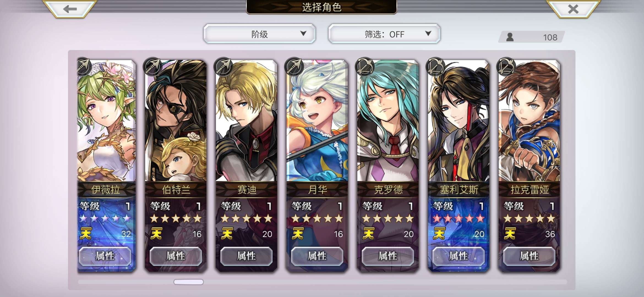Select character 赛迪 portrait

pyautogui.click(x=246, y=120)
